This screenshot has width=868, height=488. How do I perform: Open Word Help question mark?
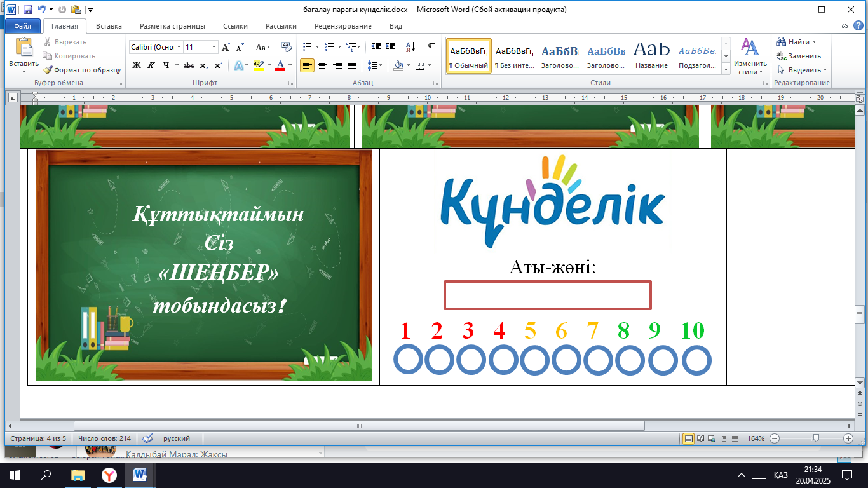pyautogui.click(x=858, y=26)
